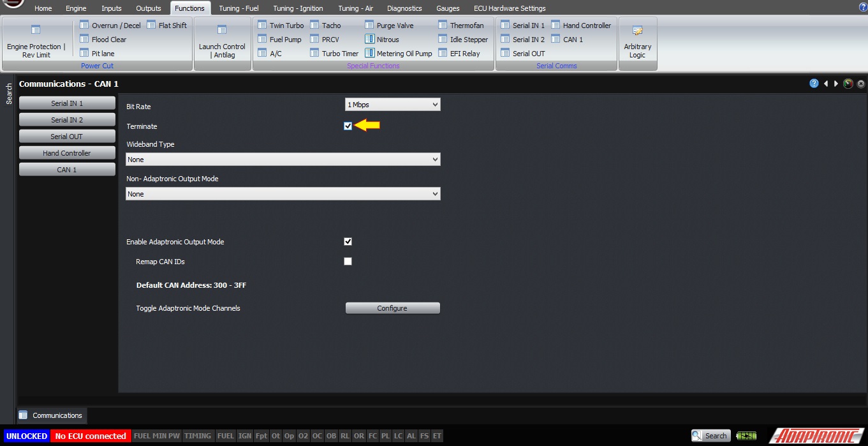Viewport: 868px width, 446px height.
Task: Switch to the Home tab
Action: 43,8
